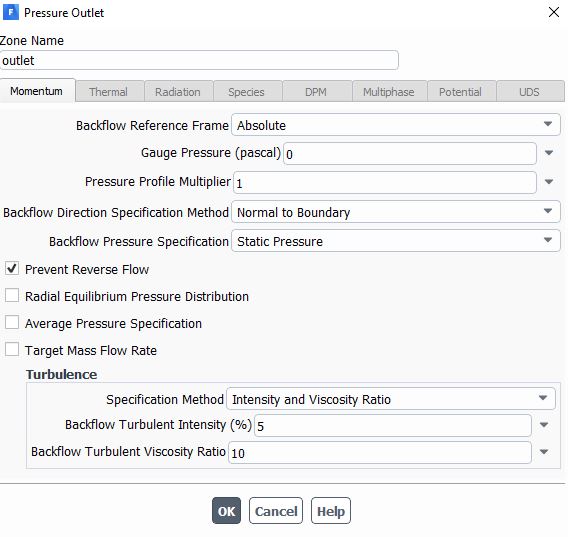Open Help for Pressure Outlet
The image size is (568, 537).
(331, 511)
